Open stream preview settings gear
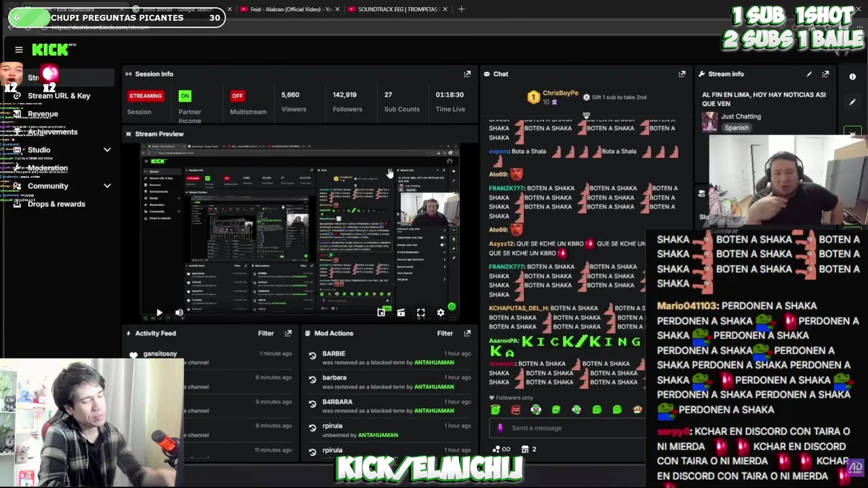868x488 pixels. [441, 312]
